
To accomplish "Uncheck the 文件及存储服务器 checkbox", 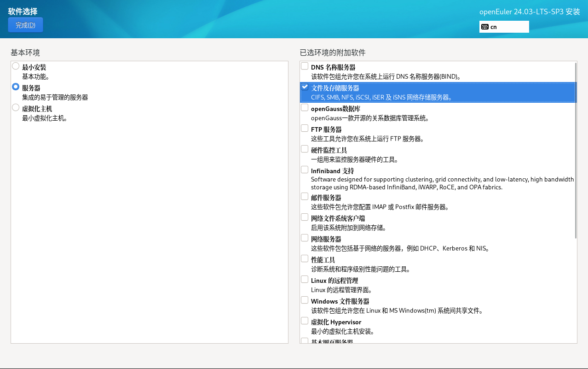I will (305, 87).
